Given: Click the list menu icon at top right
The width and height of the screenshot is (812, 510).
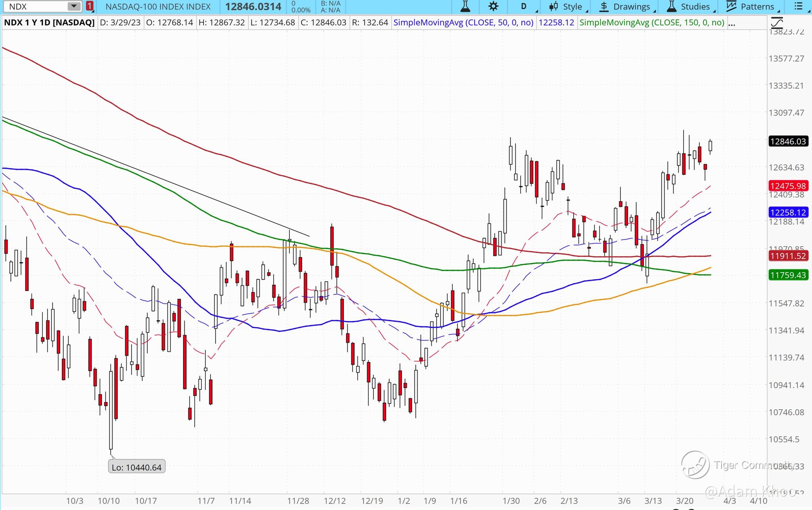Looking at the screenshot, I should coord(799,6).
